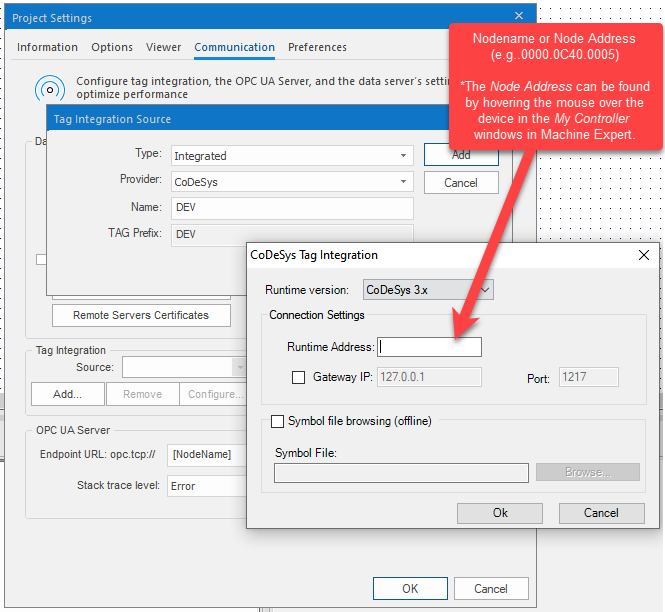Screen dimensions: 665x612
Task: Click OK in Project Settings window
Action: [410, 589]
